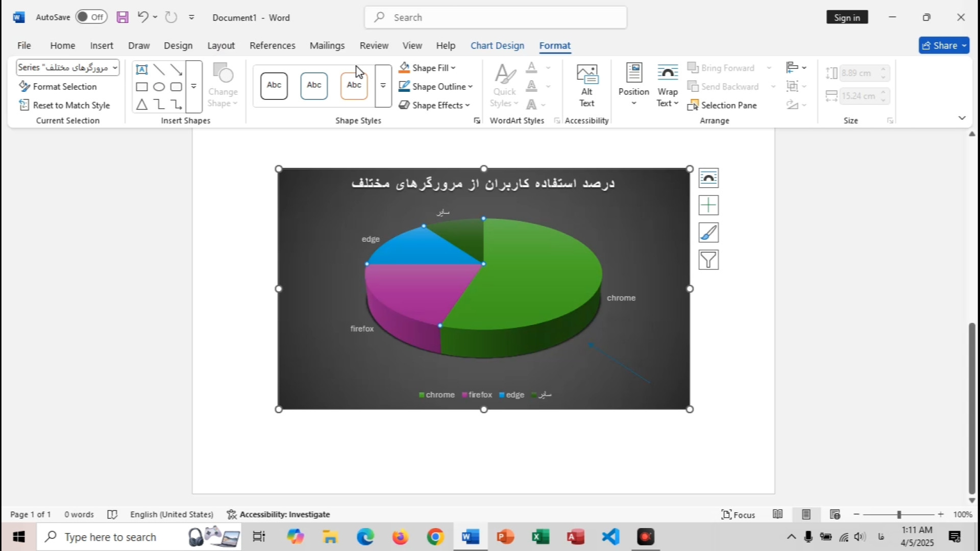This screenshot has width=980, height=551.
Task: Open WordArt Styles dialog launcher
Action: pyautogui.click(x=557, y=121)
